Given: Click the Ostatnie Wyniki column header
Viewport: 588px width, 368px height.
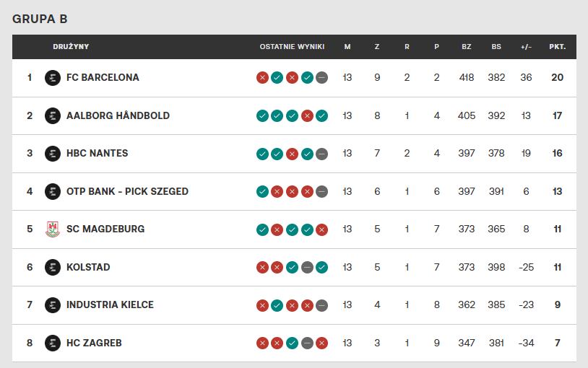Looking at the screenshot, I should coord(292,47).
